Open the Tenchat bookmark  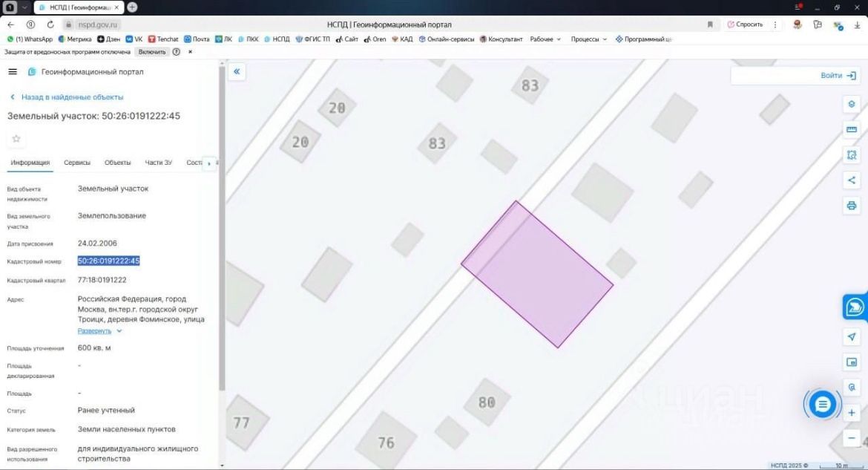point(163,39)
